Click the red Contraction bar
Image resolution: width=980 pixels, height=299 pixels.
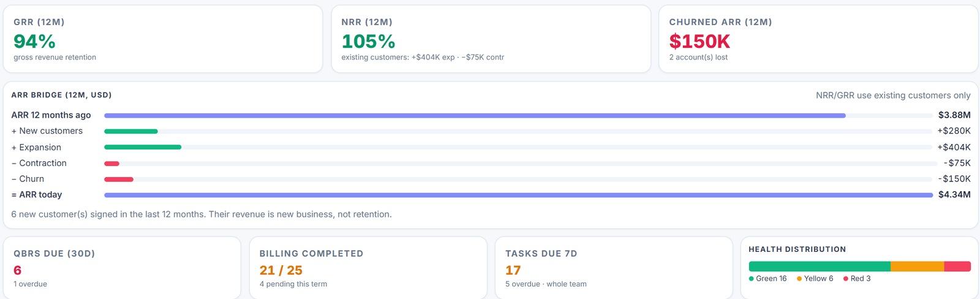pyautogui.click(x=111, y=164)
